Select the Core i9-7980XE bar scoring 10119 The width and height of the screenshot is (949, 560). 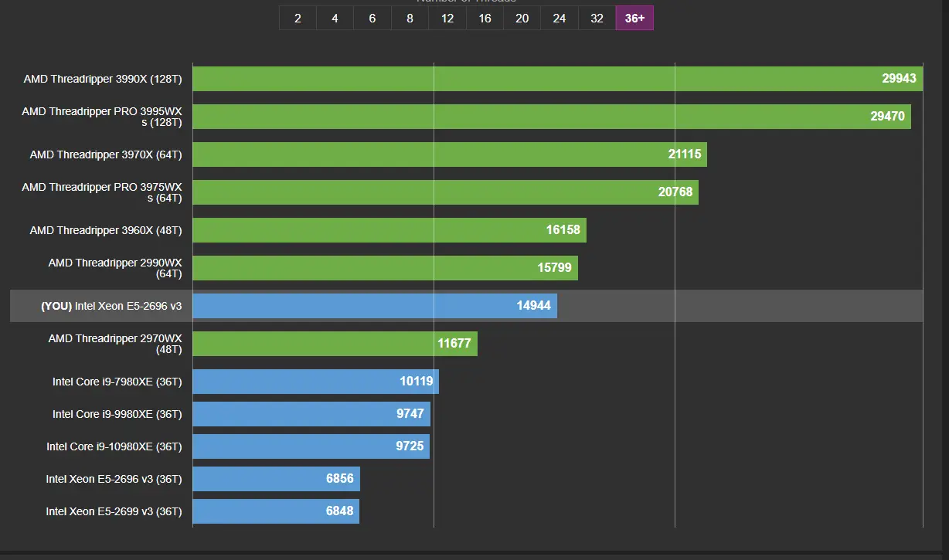(x=316, y=382)
